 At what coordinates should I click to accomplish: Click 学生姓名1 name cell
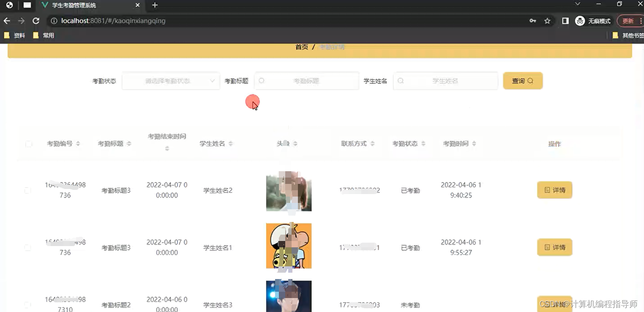[x=218, y=247]
